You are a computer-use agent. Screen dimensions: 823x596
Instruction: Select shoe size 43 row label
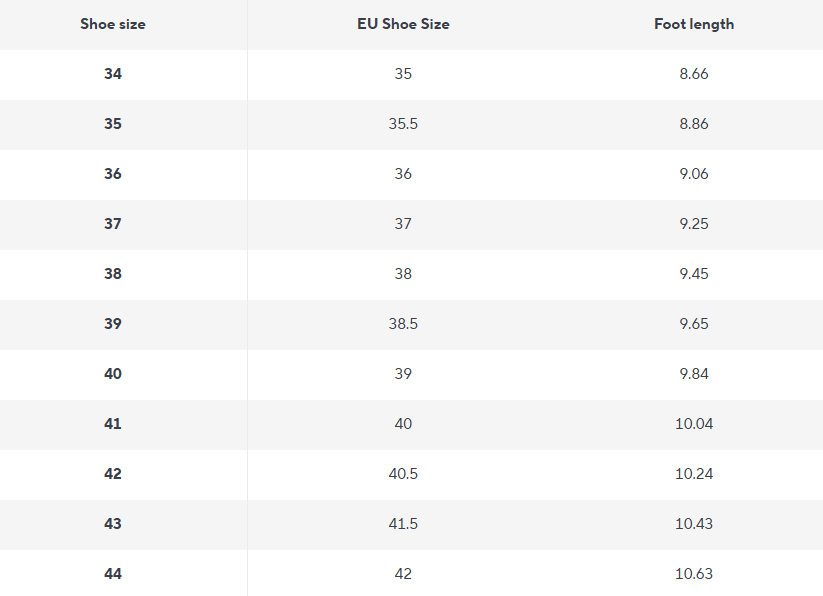[x=113, y=524]
